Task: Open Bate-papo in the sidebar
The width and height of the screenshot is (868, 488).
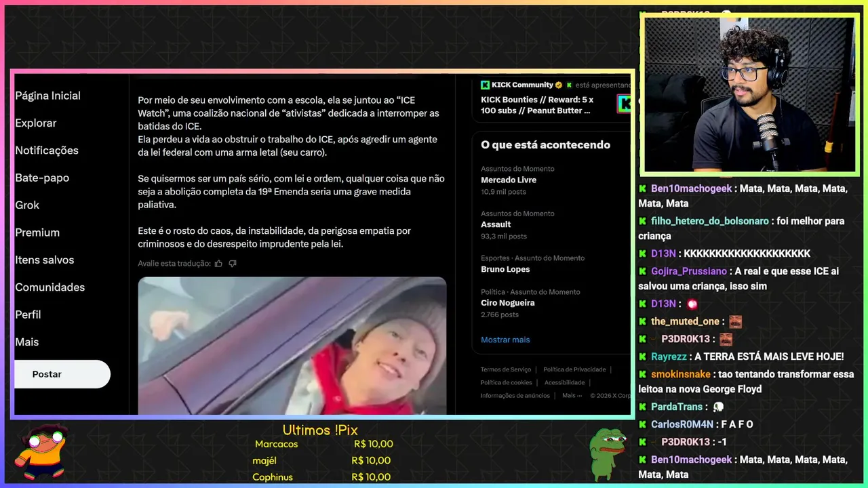Action: pyautogui.click(x=42, y=178)
